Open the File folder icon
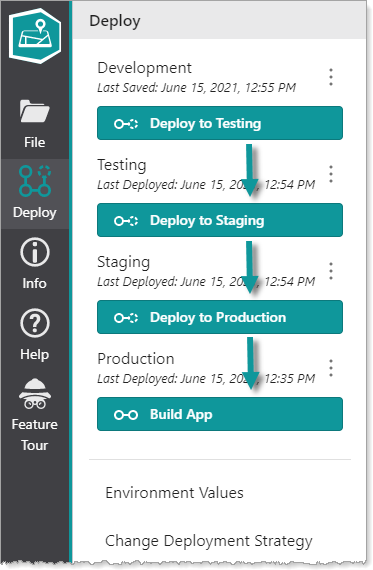The height and width of the screenshot is (570, 373). pos(35,111)
